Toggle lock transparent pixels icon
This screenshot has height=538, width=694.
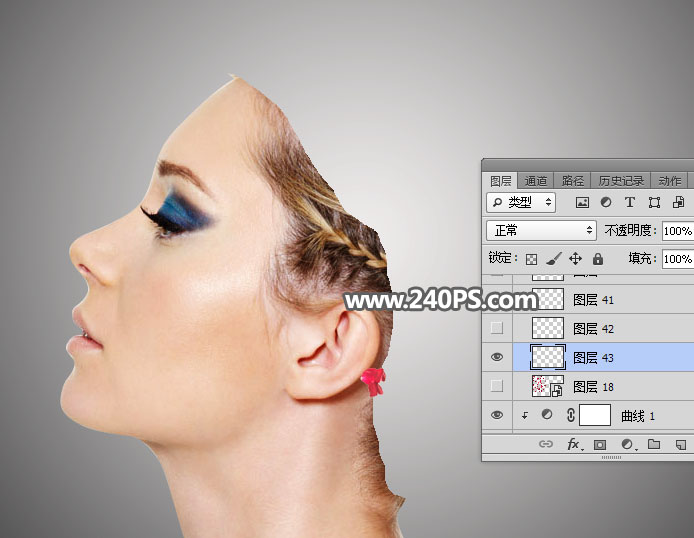pyautogui.click(x=531, y=259)
